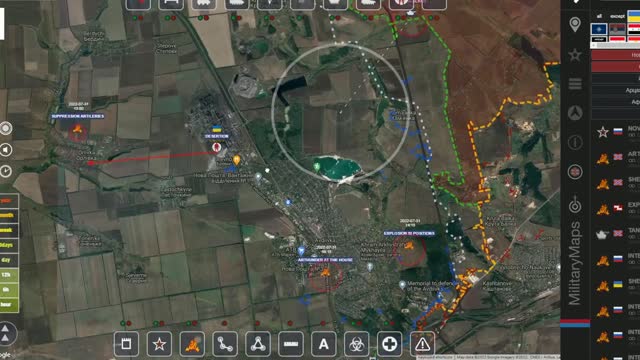Image resolution: width=640 pixels, height=360 pixels.
Task: Open the star favorites sidebar icon
Action: [x=575, y=55]
